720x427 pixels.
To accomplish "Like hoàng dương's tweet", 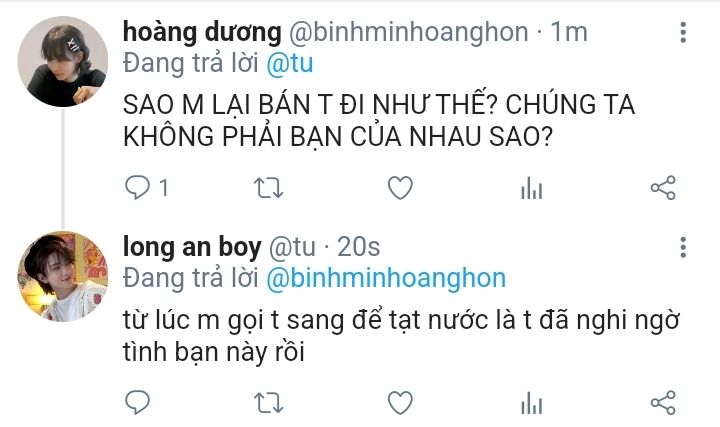I will tap(400, 187).
